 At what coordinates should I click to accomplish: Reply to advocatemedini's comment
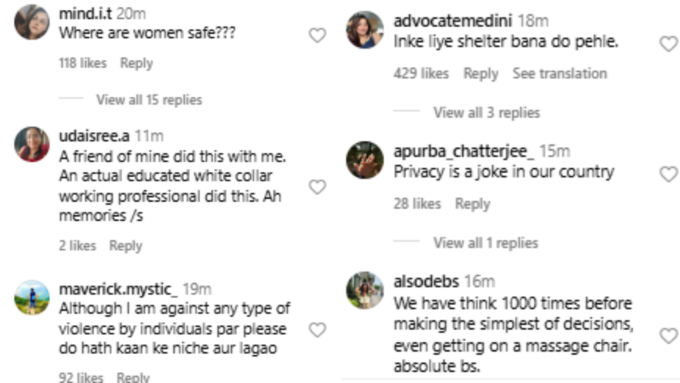pos(481,74)
